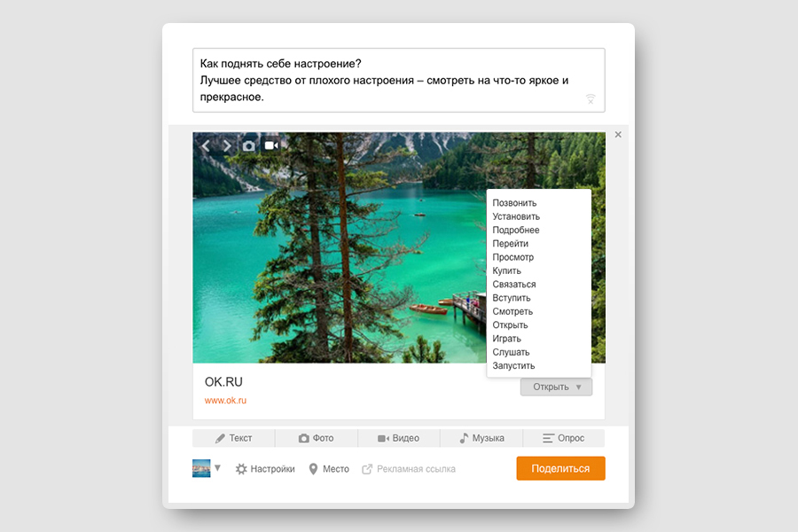
Task: Click into the post text field
Action: click(398, 81)
